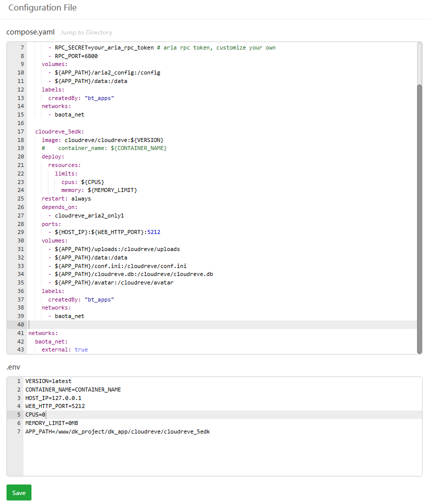Viewport: 430px width, 504px height.
Task: Click line number 17 in the gutter
Action: point(20,131)
